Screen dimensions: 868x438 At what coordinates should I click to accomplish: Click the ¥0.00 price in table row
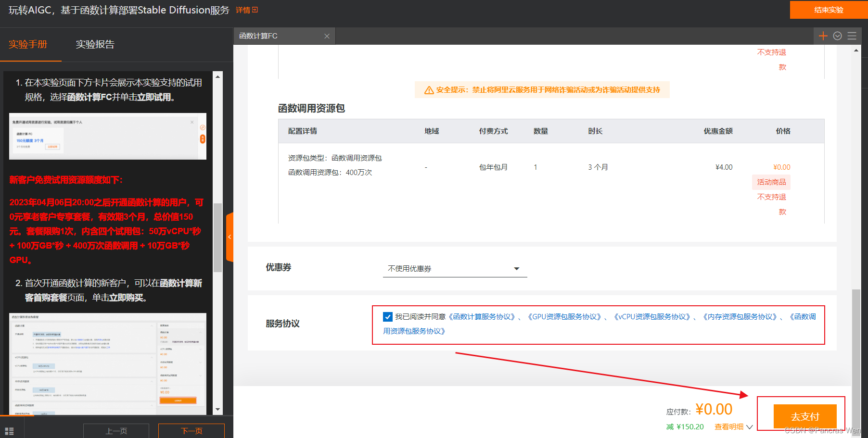[781, 167]
